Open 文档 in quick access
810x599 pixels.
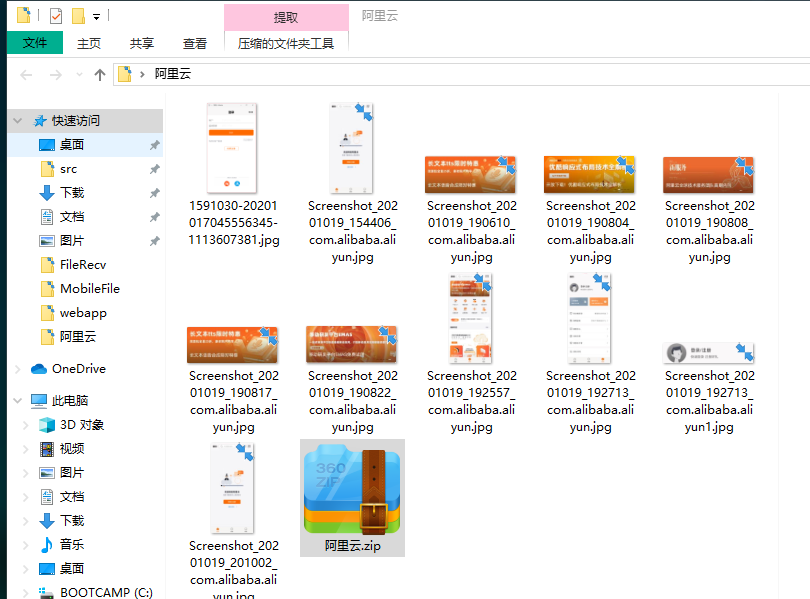click(72, 217)
